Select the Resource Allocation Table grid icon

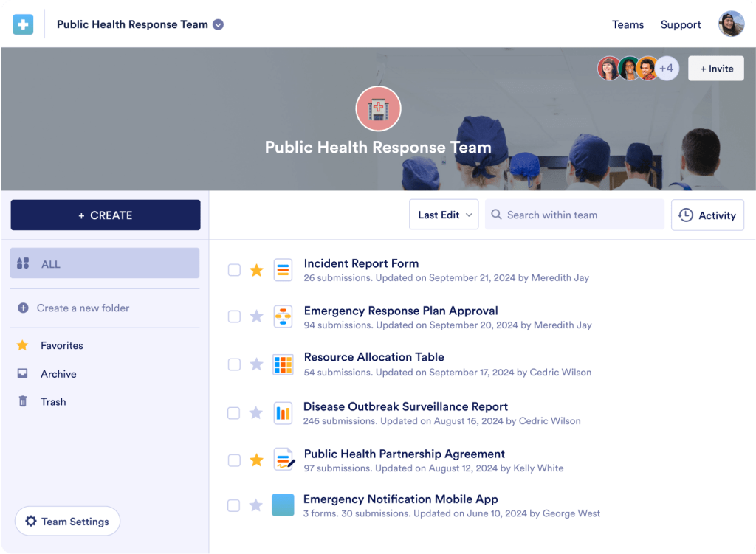pyautogui.click(x=283, y=364)
